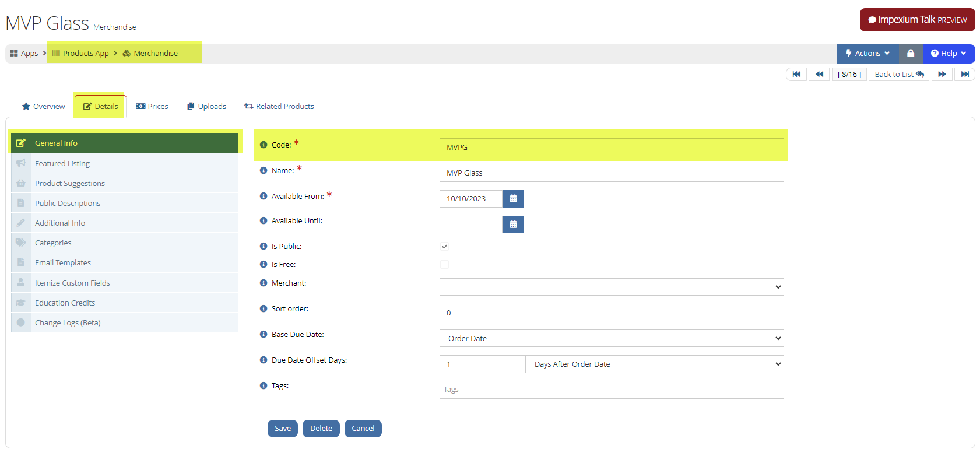Click info icon beside Sort order
The height and width of the screenshot is (456, 980).
click(264, 308)
